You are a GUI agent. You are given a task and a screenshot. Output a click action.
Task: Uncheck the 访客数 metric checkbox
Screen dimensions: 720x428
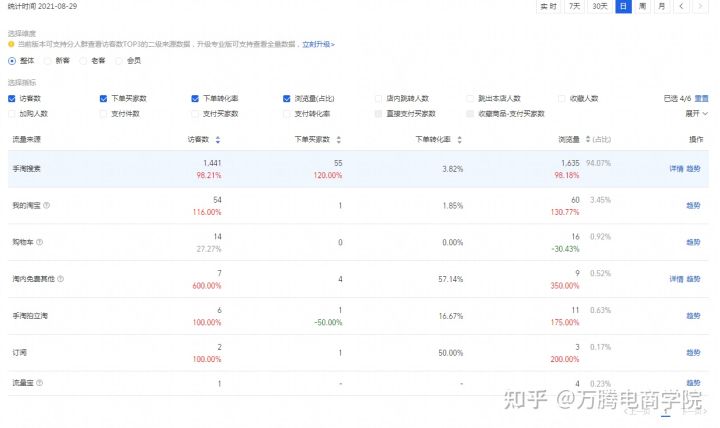tap(12, 98)
